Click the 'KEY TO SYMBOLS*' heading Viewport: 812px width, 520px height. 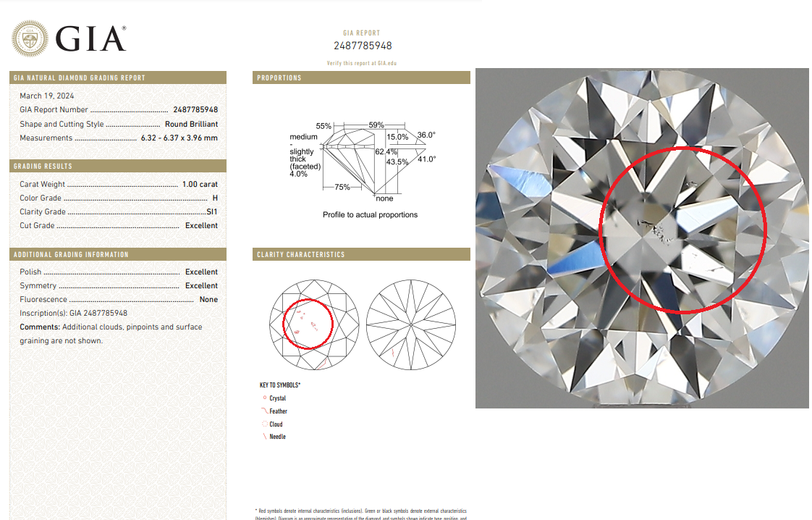[x=280, y=385]
